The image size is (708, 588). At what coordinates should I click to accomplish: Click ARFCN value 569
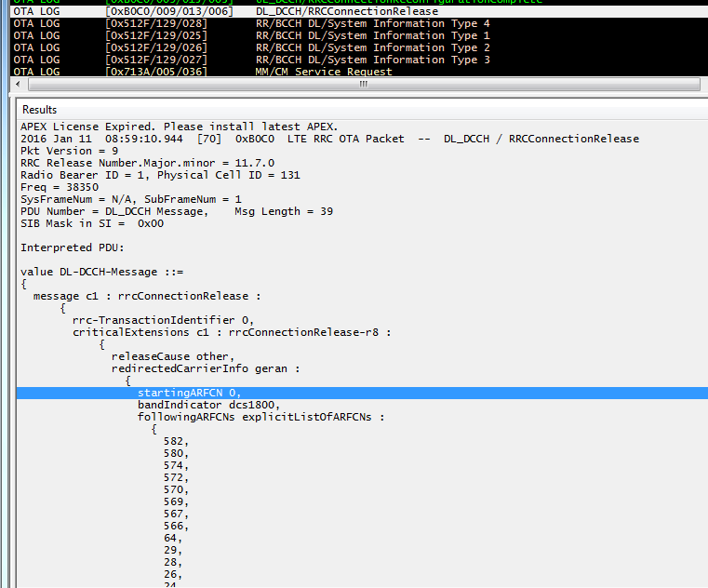click(176, 501)
